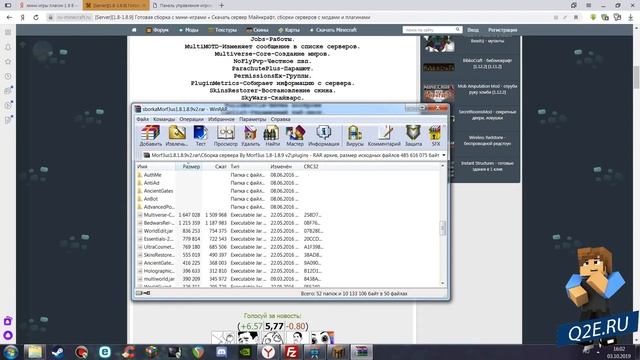Screen dimensions: 640x360
Task: Click the browser back arrow
Action: click(9, 18)
